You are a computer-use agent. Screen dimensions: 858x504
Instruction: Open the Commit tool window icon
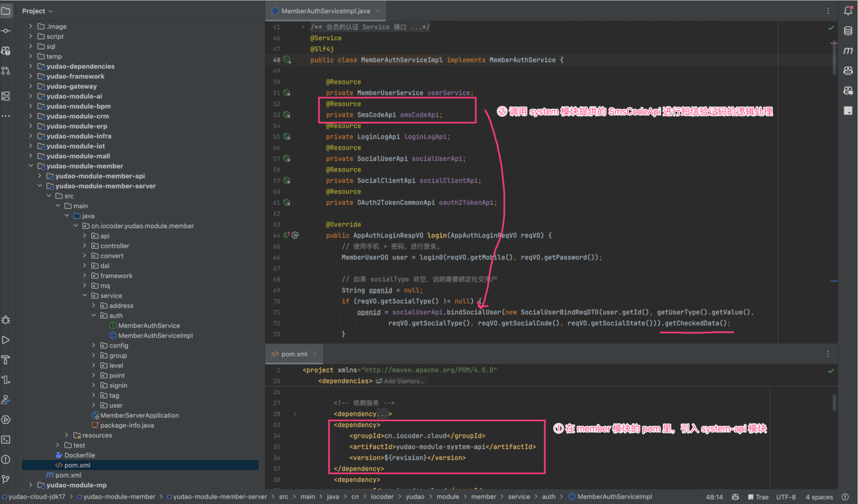(6, 31)
